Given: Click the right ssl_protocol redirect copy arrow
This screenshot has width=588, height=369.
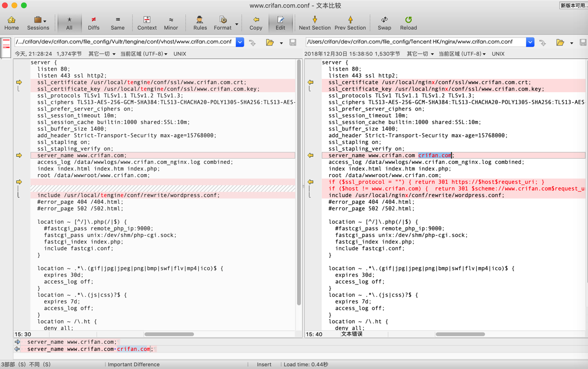Looking at the screenshot, I should (310, 182).
